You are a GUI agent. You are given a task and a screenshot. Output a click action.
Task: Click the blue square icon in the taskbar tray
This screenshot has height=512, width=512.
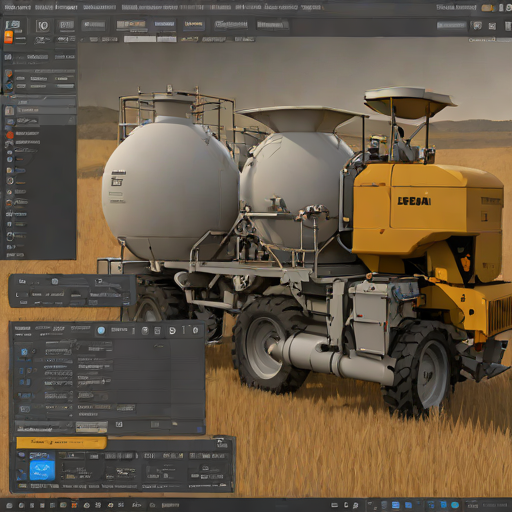[396, 505]
